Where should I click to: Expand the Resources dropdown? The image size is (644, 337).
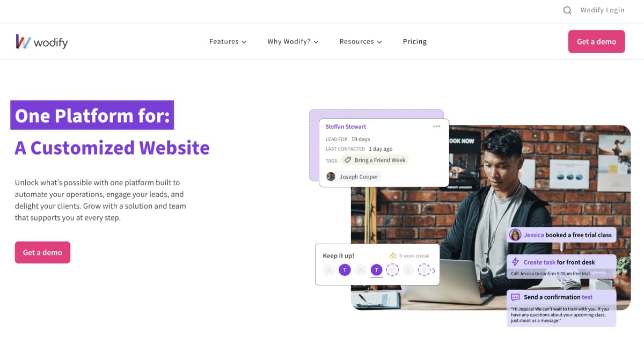click(x=361, y=41)
